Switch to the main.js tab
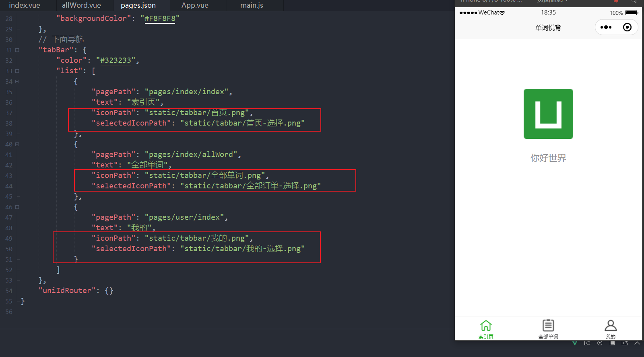Viewport: 644px width, 357px height. (252, 5)
